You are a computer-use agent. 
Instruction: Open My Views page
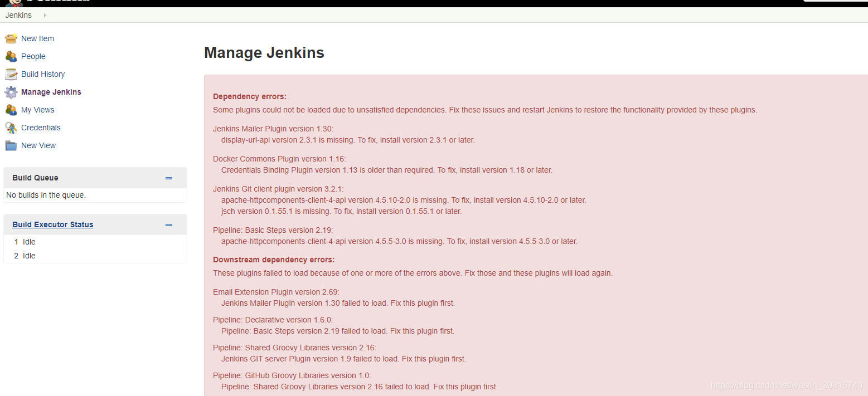[38, 110]
